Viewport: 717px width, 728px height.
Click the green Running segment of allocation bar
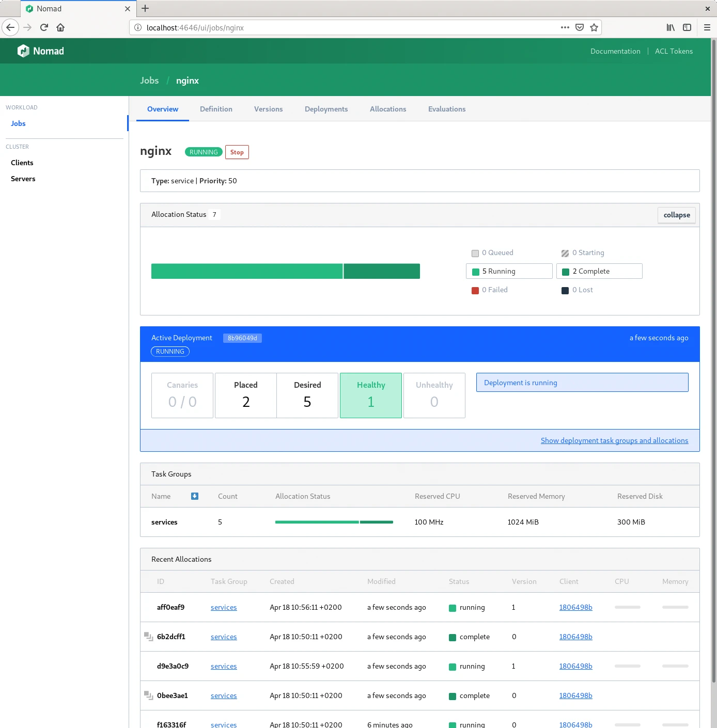[246, 271]
